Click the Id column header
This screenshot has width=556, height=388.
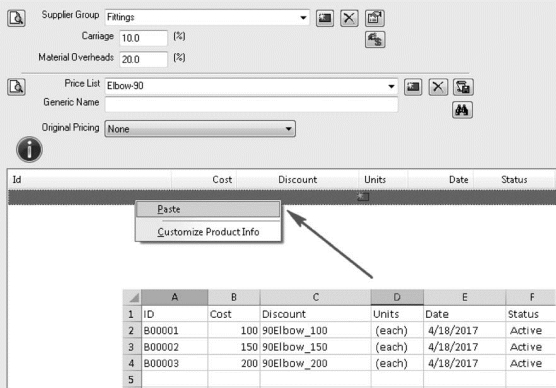click(90, 179)
